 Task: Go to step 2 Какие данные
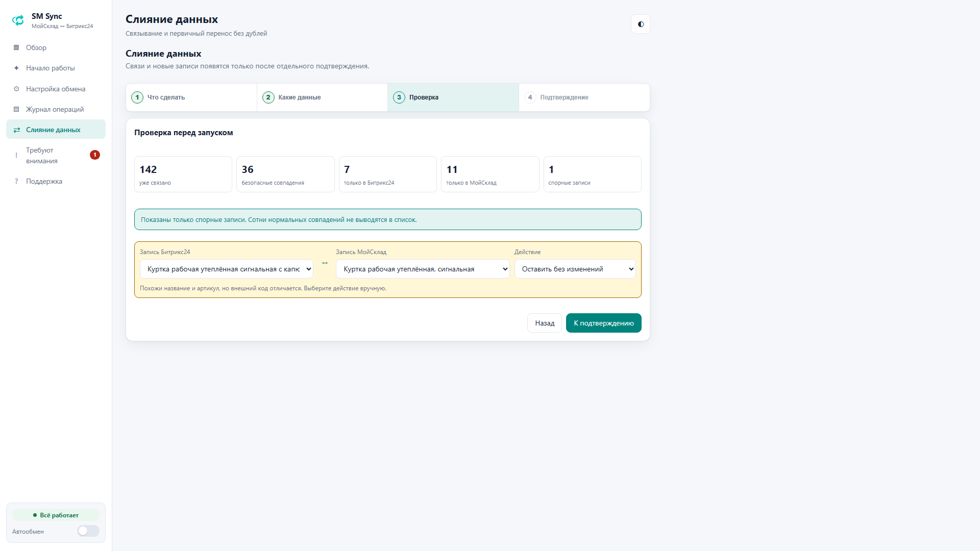tap(322, 97)
